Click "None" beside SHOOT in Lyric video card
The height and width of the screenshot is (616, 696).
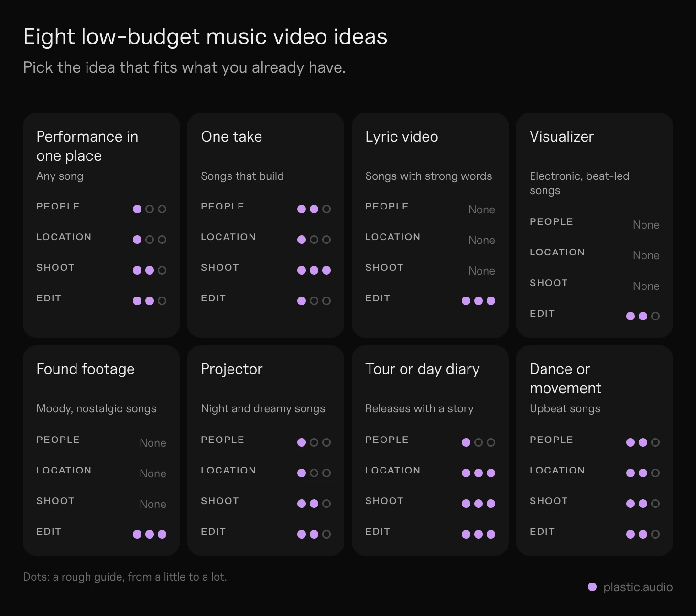click(x=482, y=271)
